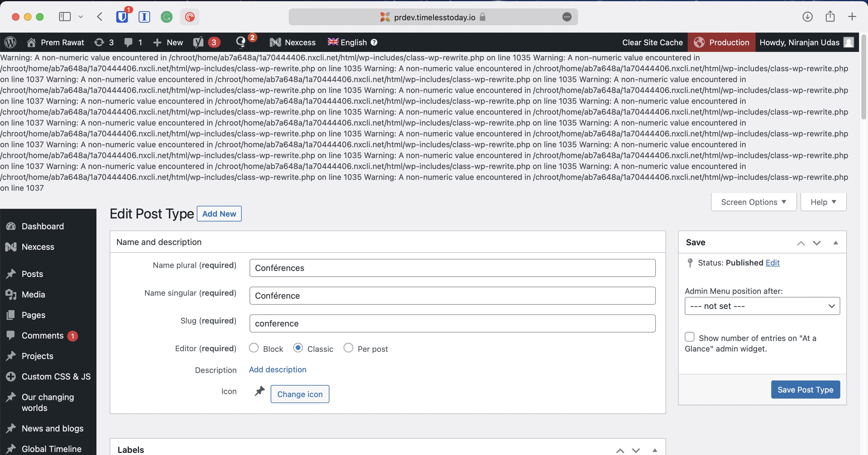Click the page vertical scrollbar thumb
The width and height of the screenshot is (868, 455).
click(x=863, y=78)
